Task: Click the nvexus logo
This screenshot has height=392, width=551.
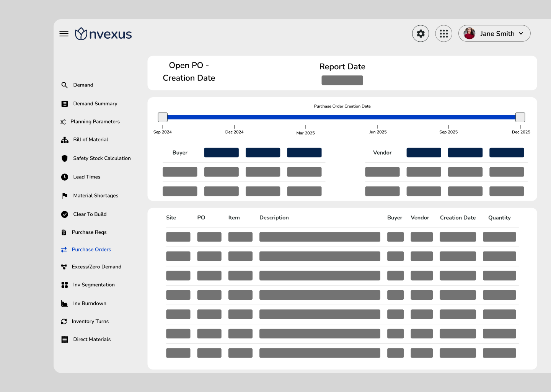Action: pyautogui.click(x=103, y=34)
